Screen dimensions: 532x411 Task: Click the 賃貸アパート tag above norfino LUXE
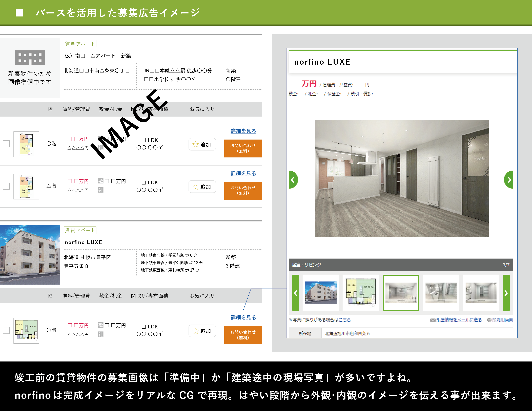point(80,230)
